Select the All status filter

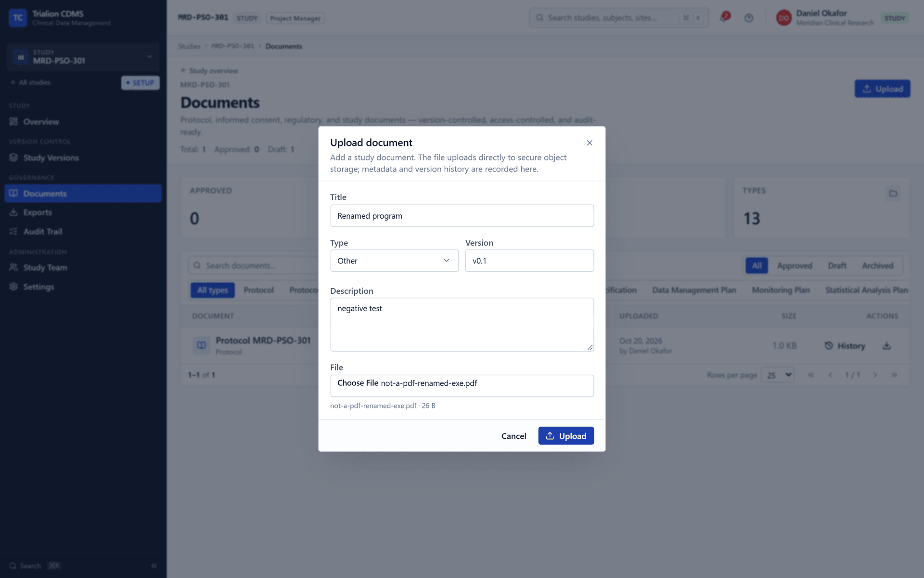click(x=757, y=265)
